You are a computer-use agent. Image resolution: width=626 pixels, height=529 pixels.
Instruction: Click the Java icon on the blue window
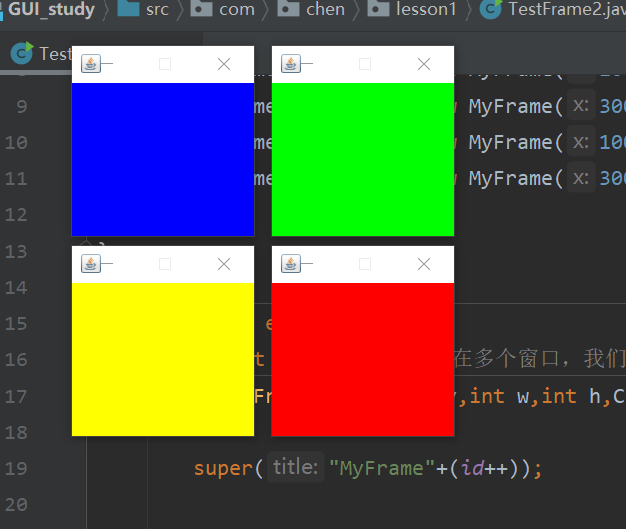pyautogui.click(x=90, y=64)
